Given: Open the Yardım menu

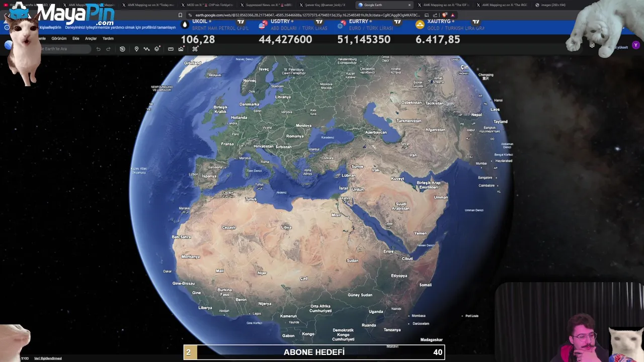Looking at the screenshot, I should pyautogui.click(x=108, y=39).
